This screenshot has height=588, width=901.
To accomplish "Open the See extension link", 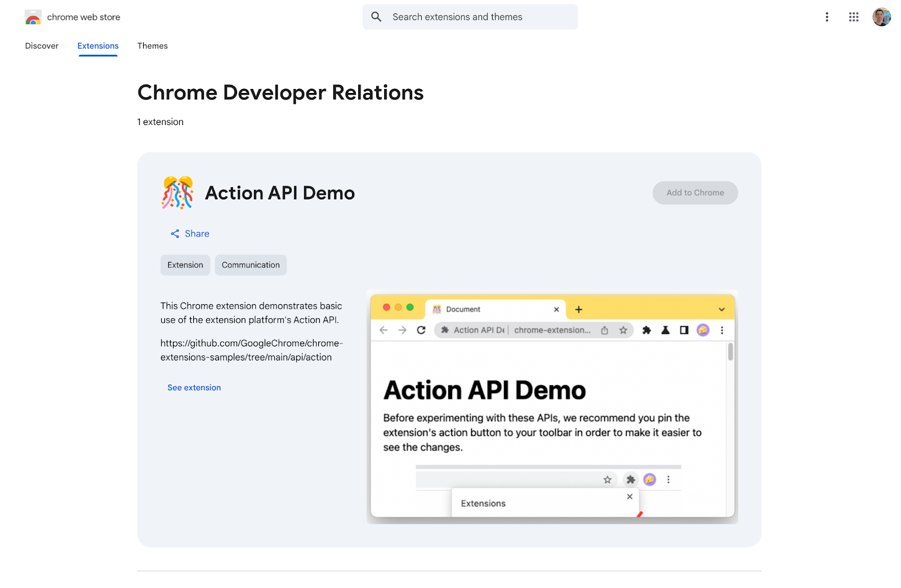I will [194, 387].
